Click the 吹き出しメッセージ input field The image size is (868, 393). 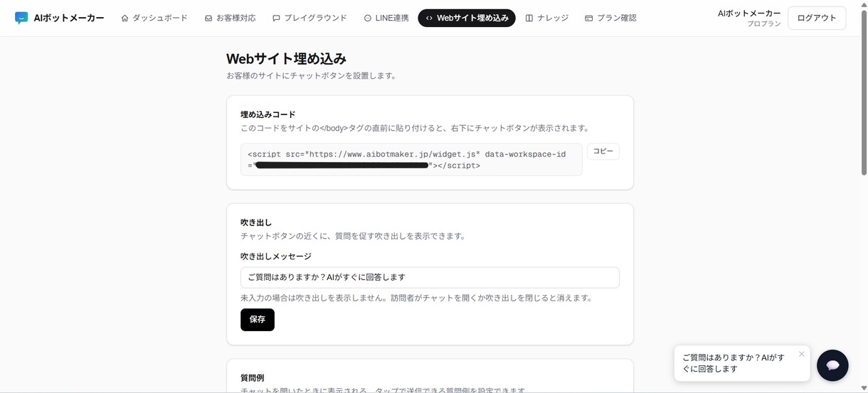point(430,277)
